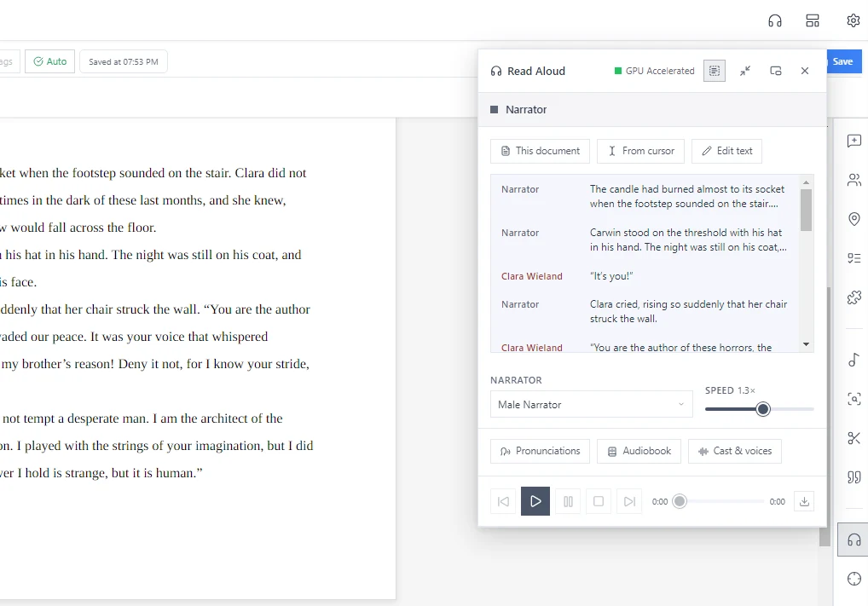Toggle the Auto save mode button
Screen dimensions: 868x606
49,61
